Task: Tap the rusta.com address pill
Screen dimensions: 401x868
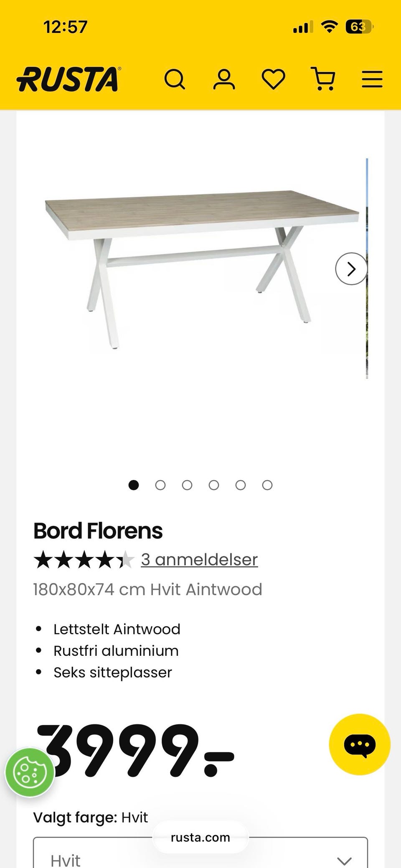Action: [200, 837]
